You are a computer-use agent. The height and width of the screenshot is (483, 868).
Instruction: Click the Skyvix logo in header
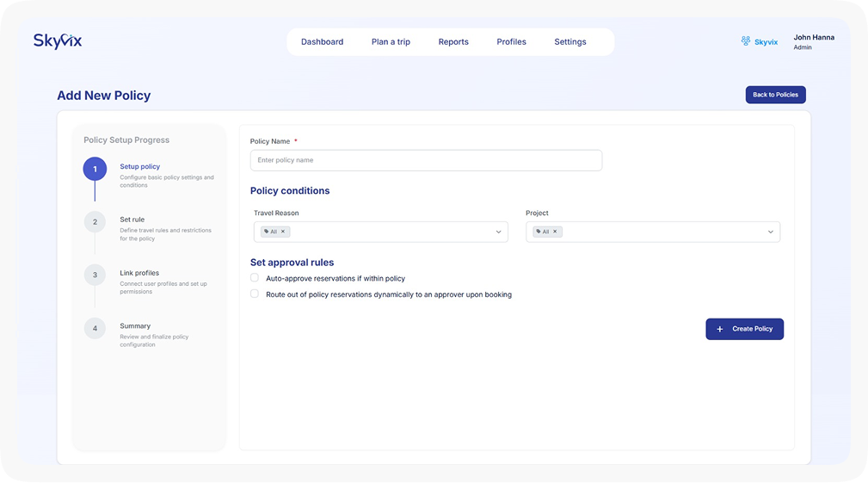click(x=58, y=40)
